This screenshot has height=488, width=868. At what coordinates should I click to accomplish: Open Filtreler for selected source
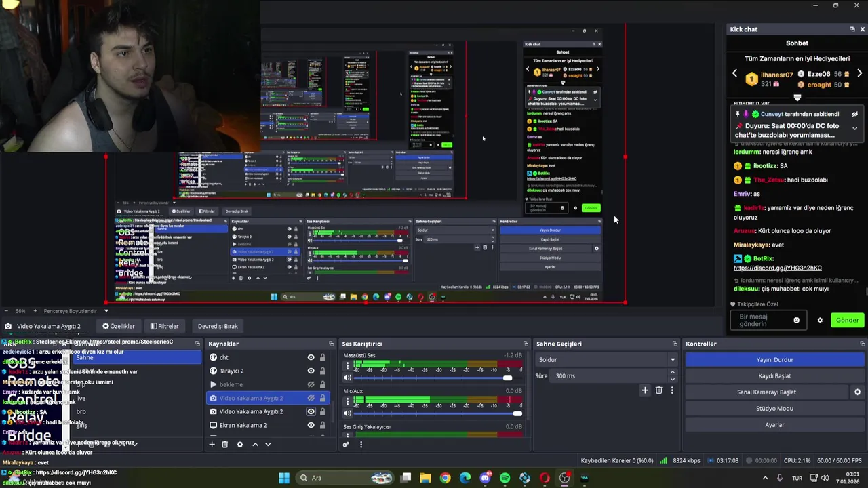pyautogui.click(x=165, y=326)
